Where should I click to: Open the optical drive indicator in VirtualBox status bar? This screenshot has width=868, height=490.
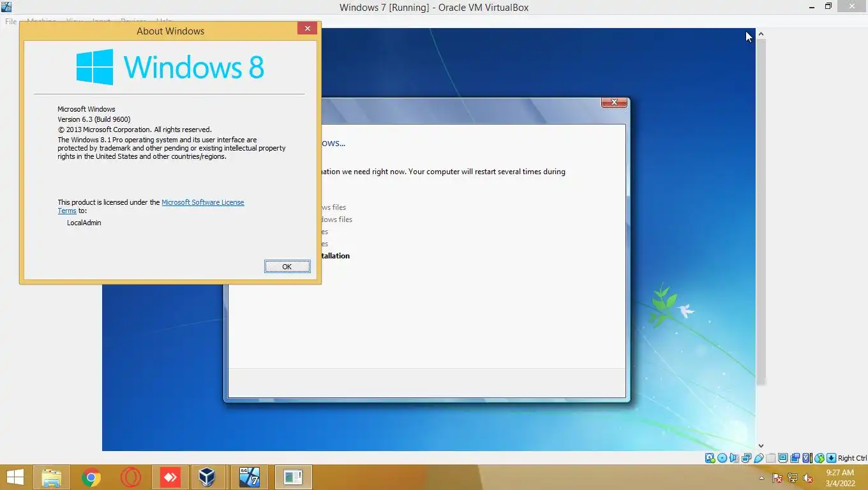(722, 458)
